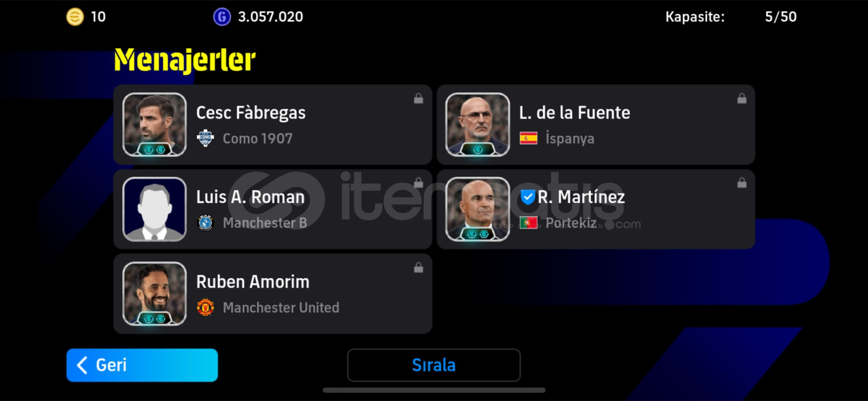Open the Sırala sort options
Screen dimensions: 868x401
coord(434,365)
